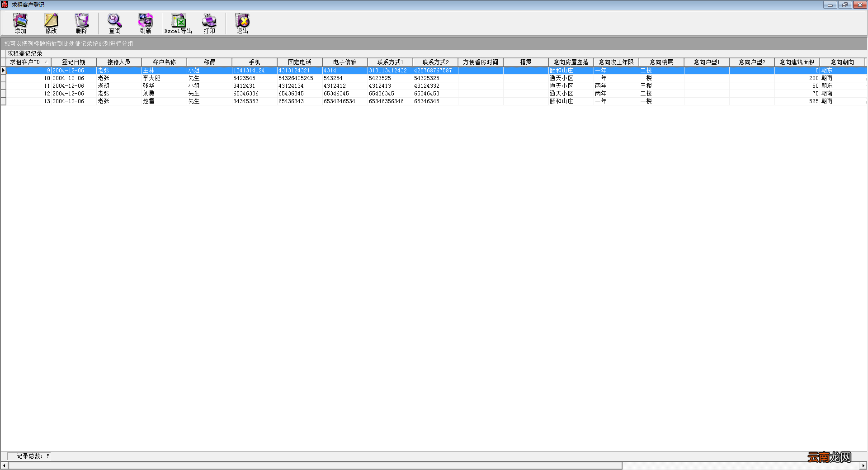The width and height of the screenshot is (868, 470).
Task: Select customer name 刘勇 cell
Action: 164,94
